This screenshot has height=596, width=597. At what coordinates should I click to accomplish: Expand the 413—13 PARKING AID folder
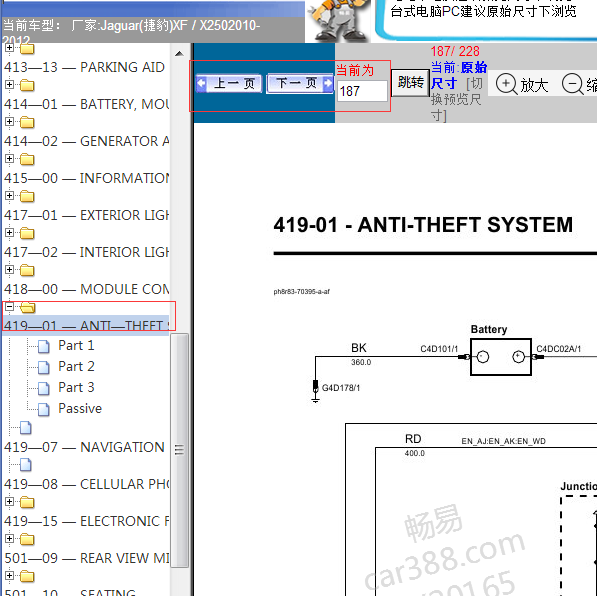click(9, 48)
